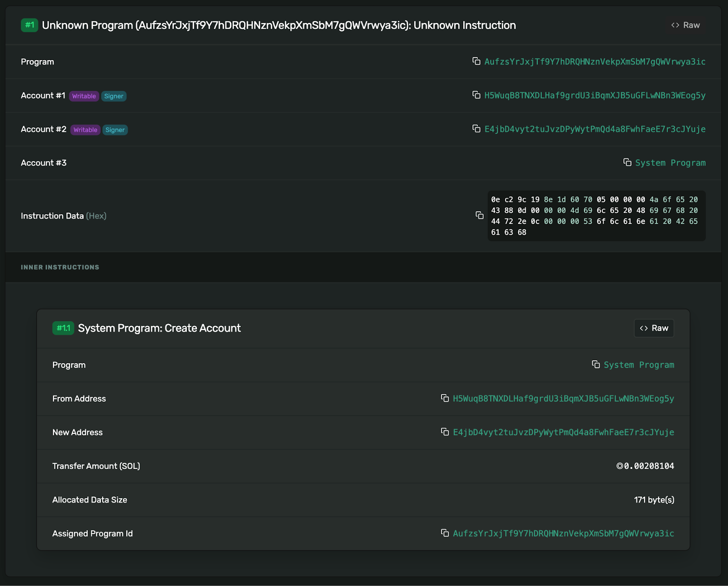Open New Address E4jbD4v… link
Viewport: 728px width, 586px height.
563,432
